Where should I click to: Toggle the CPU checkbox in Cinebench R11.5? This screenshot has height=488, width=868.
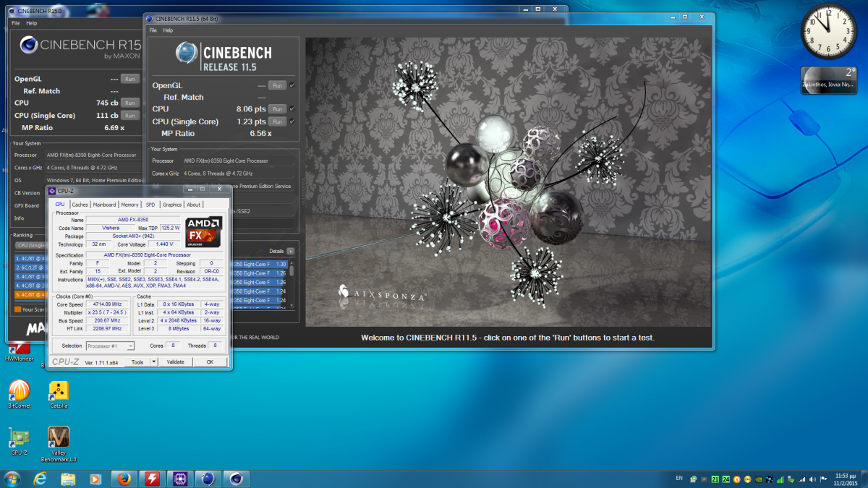pyautogui.click(x=292, y=109)
